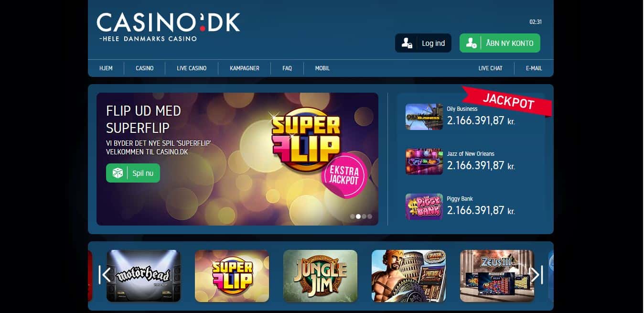
Task: Advance games carousel with right arrow
Action: click(x=537, y=275)
